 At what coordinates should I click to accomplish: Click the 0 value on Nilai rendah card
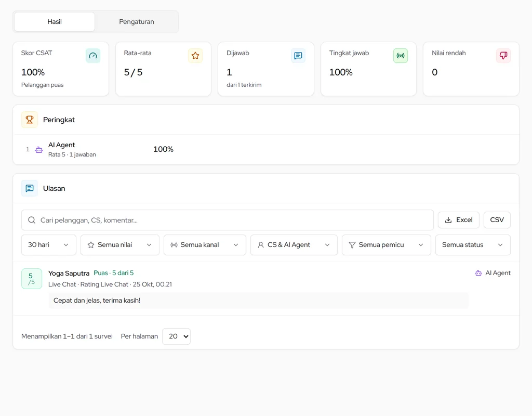click(435, 72)
